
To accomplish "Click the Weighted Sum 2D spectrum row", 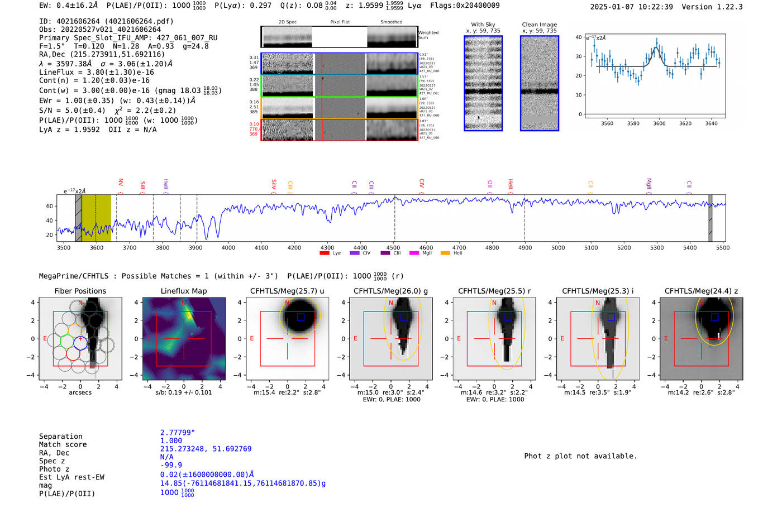I will [x=339, y=37].
